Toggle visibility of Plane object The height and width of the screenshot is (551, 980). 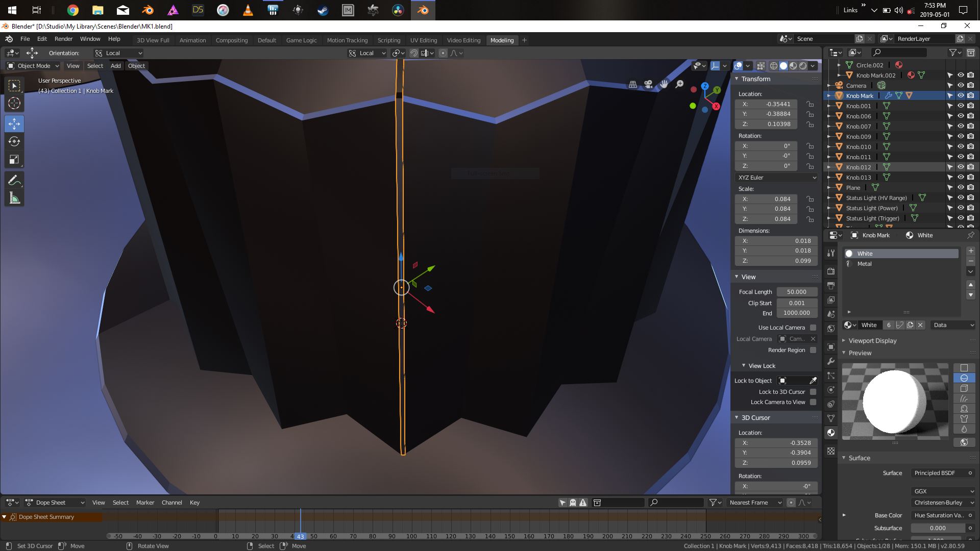point(961,187)
